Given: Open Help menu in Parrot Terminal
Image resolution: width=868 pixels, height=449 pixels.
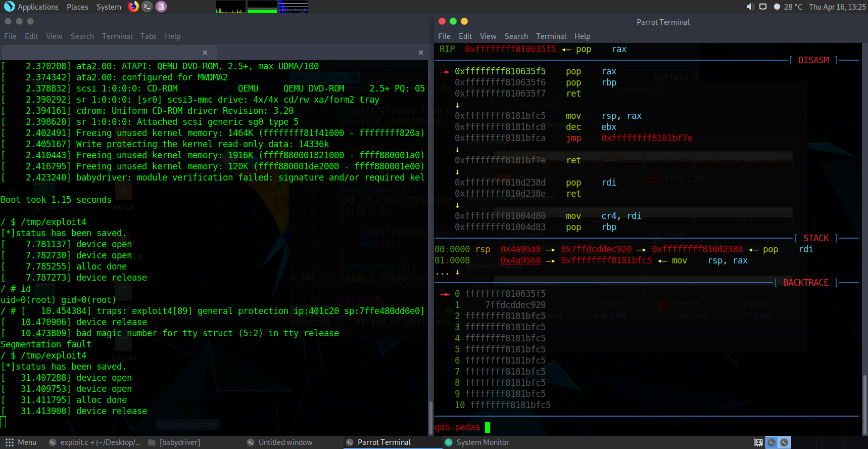Looking at the screenshot, I should 582,36.
